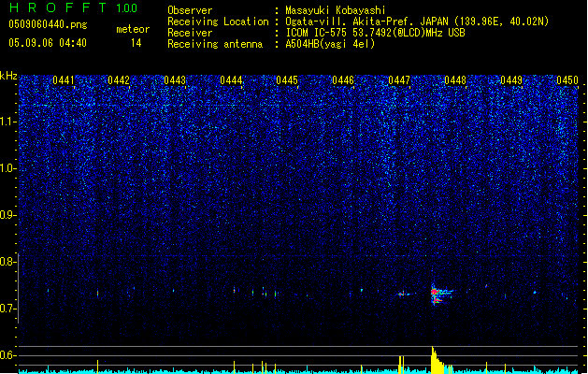Click the Observer field label
Viewport: 588px width, 374px height.
tap(190, 10)
